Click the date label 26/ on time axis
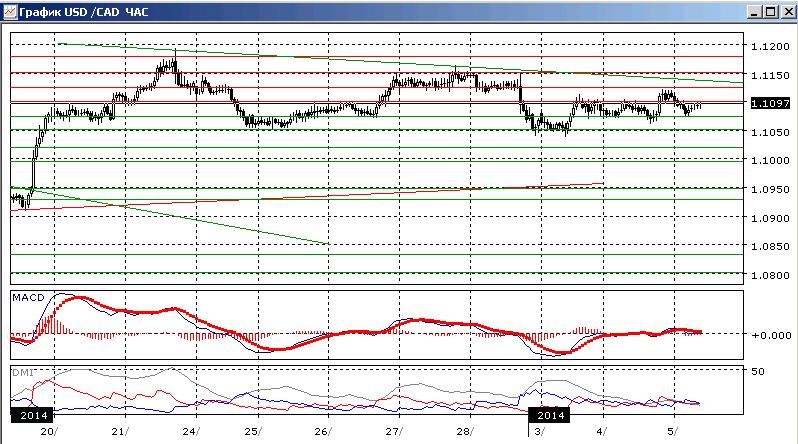798x444 pixels. tap(323, 432)
